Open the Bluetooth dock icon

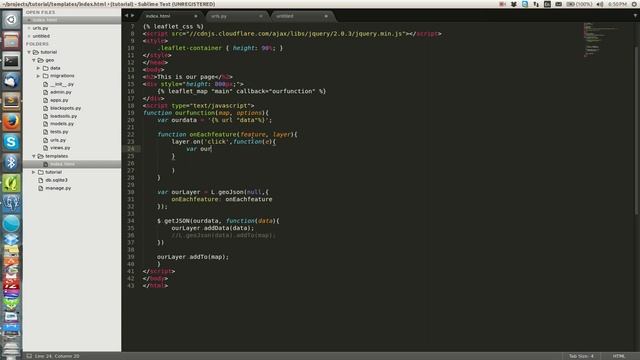(11, 162)
